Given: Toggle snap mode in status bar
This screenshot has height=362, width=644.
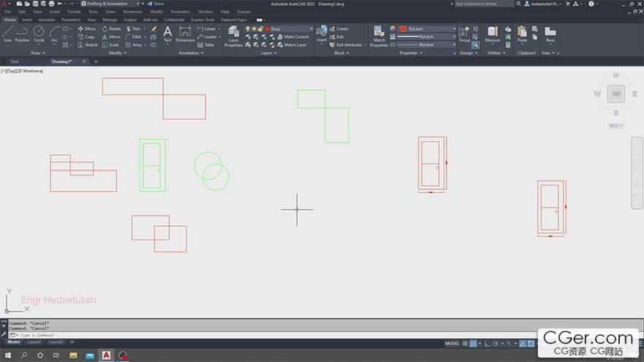Looking at the screenshot, I should [473, 344].
